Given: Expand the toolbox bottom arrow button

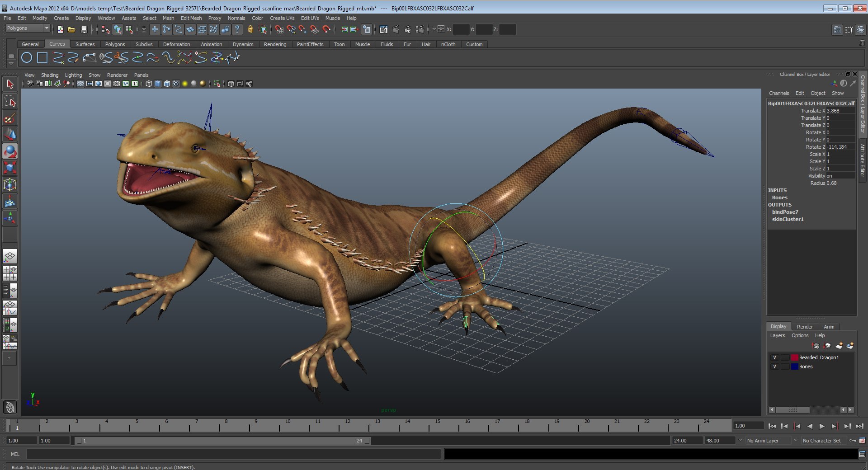Looking at the screenshot, I should coord(9,358).
